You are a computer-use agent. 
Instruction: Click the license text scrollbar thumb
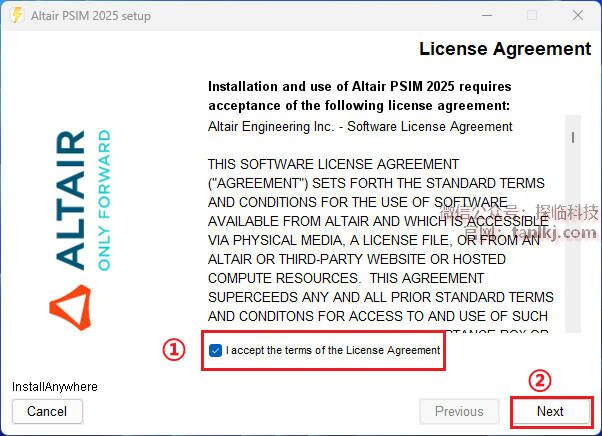[x=573, y=137]
